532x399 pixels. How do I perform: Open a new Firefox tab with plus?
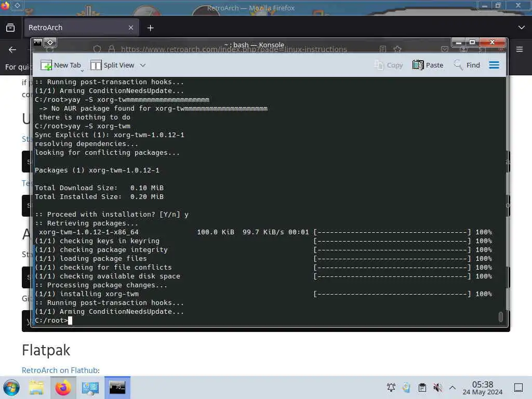coord(150,28)
